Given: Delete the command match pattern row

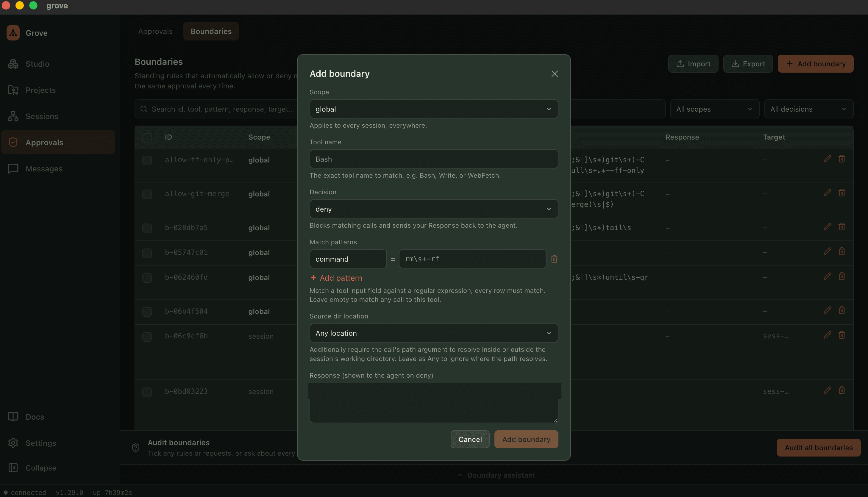Looking at the screenshot, I should (554, 259).
